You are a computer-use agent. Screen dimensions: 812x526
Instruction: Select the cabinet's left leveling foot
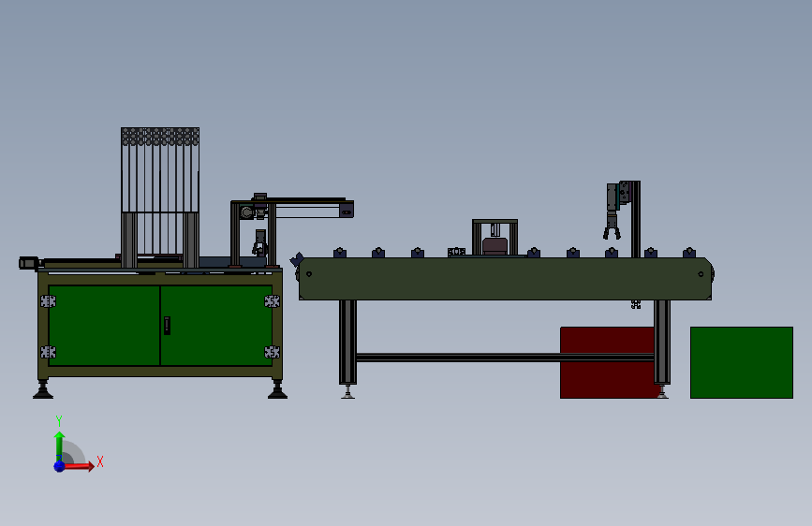43,388
